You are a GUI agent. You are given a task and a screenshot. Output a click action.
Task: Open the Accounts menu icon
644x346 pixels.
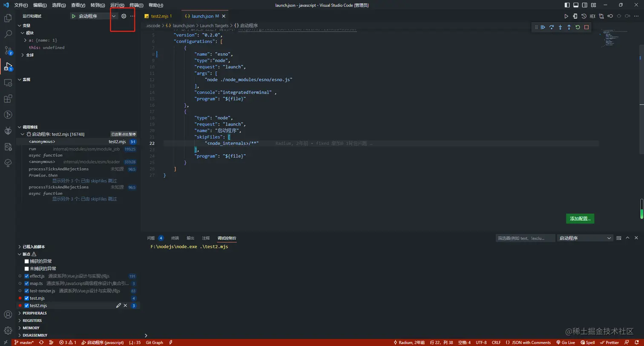(8, 315)
